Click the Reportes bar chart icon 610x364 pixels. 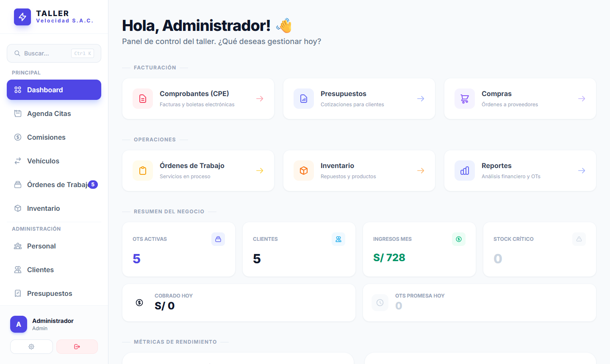(465, 171)
